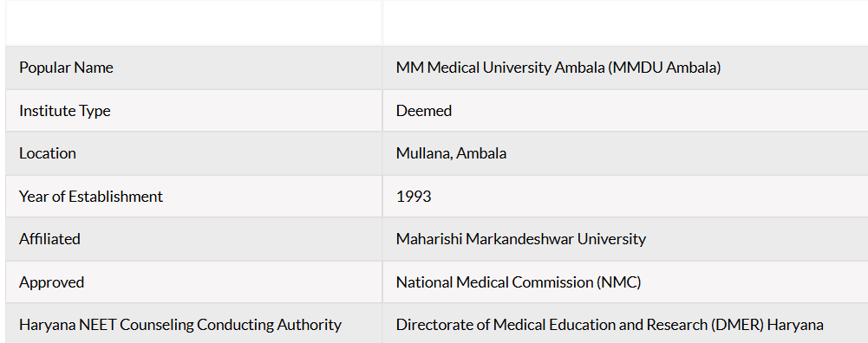The width and height of the screenshot is (868, 343).
Task: Click the Popular Name label cell
Action: coord(193,68)
